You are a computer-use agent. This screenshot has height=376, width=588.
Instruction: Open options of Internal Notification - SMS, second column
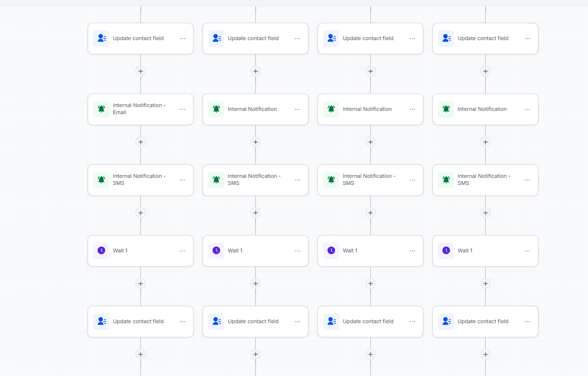pyautogui.click(x=298, y=180)
